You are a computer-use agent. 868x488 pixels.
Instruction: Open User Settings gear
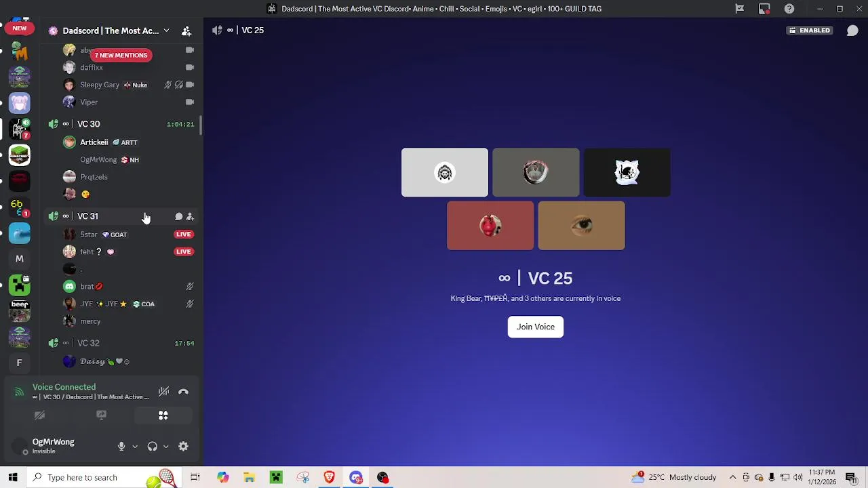point(183,447)
